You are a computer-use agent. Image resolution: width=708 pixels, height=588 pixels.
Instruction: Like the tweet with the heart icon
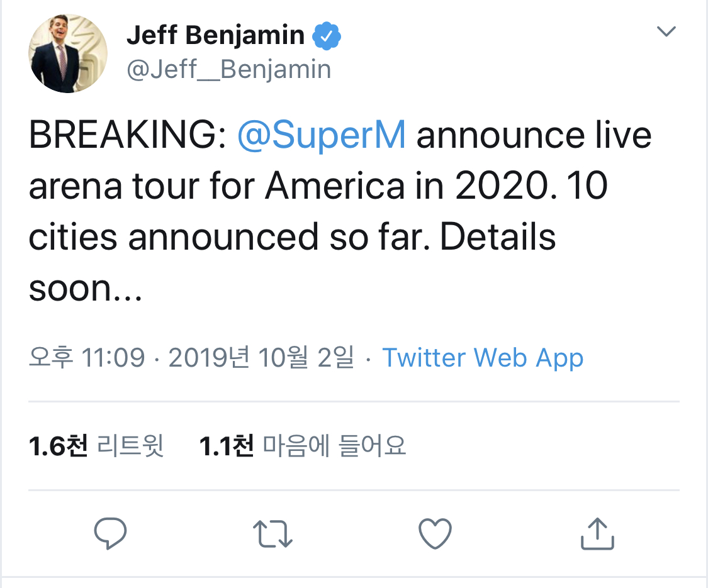[435, 534]
